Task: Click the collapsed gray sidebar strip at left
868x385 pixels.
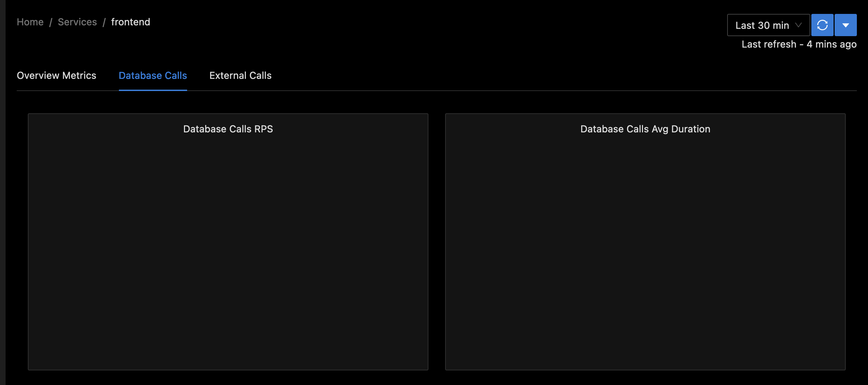Action: tap(2, 192)
